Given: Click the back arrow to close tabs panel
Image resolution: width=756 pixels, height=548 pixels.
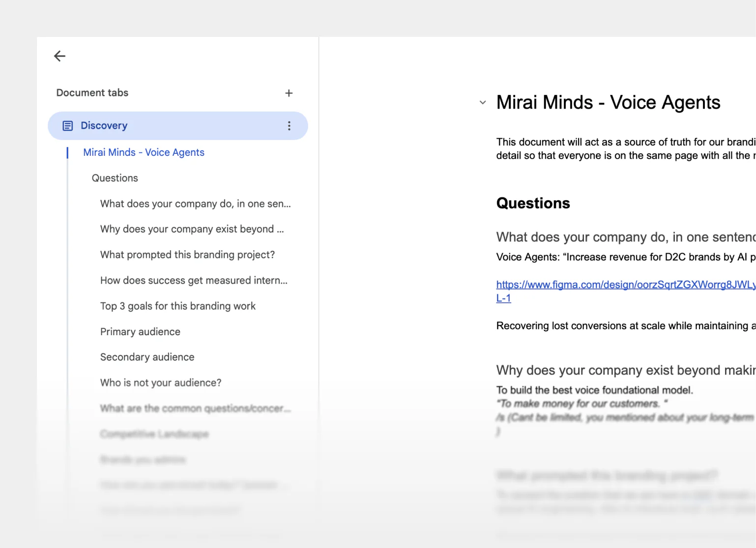Looking at the screenshot, I should 59,56.
